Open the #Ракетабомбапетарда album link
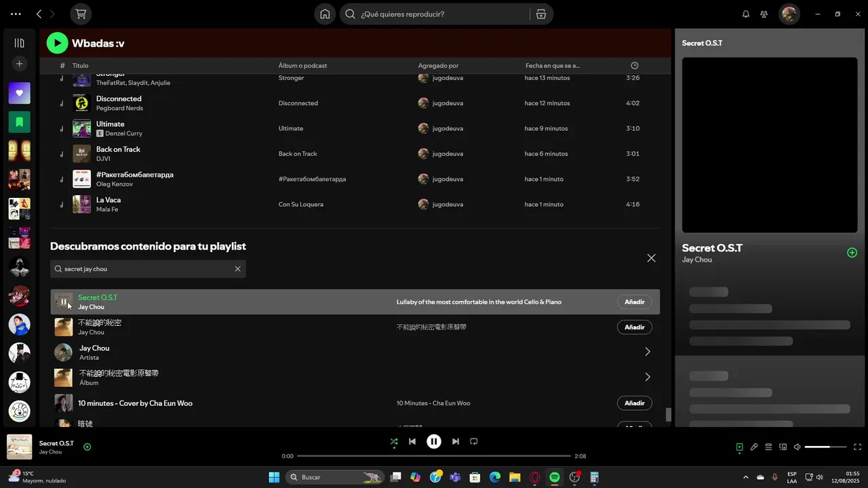The image size is (868, 488). tap(312, 179)
